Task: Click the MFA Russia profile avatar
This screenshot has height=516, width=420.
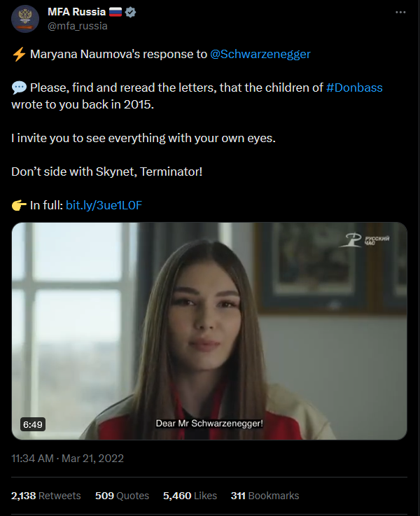Action: [x=25, y=19]
